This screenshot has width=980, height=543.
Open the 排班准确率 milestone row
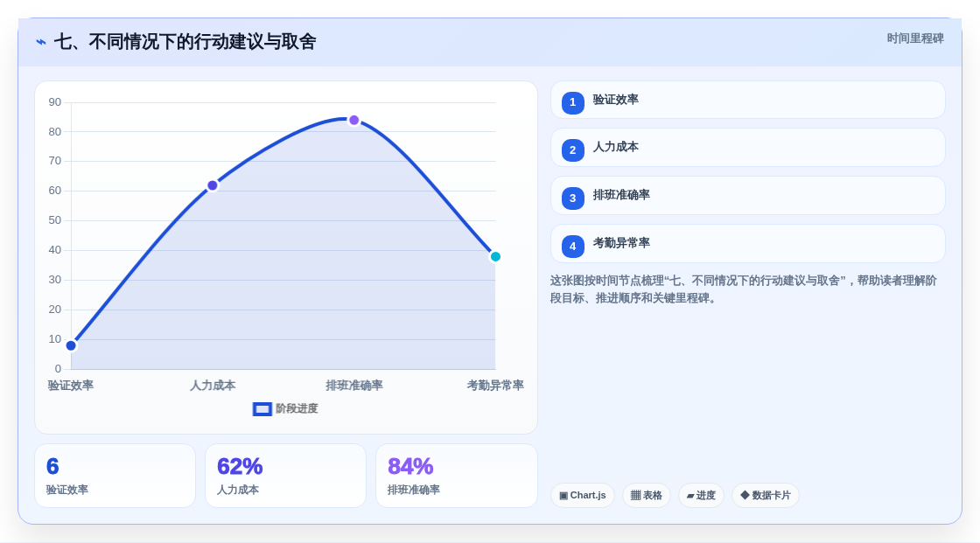pos(747,196)
